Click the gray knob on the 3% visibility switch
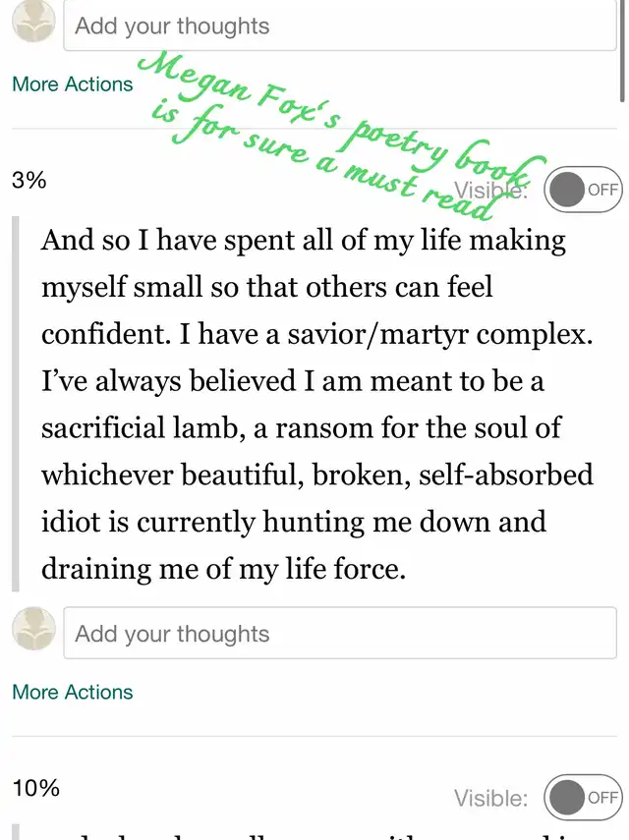629x840 pixels. tap(567, 189)
